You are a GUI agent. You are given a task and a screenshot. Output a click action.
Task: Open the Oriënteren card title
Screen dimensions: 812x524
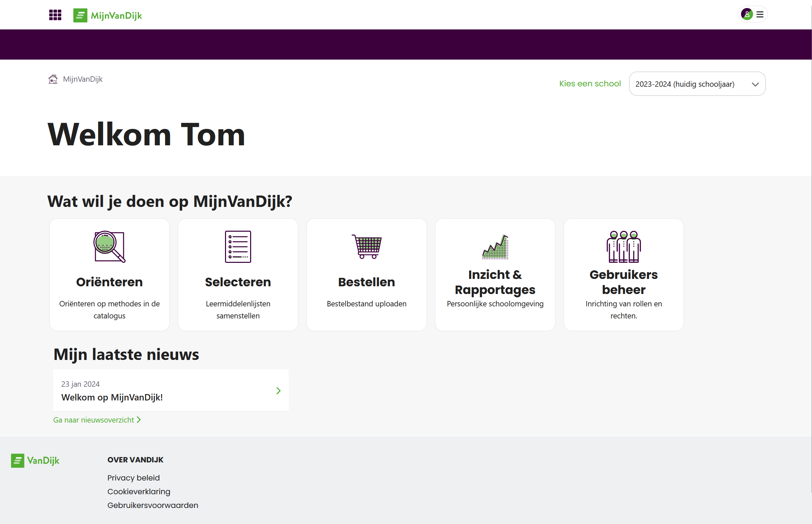point(109,282)
